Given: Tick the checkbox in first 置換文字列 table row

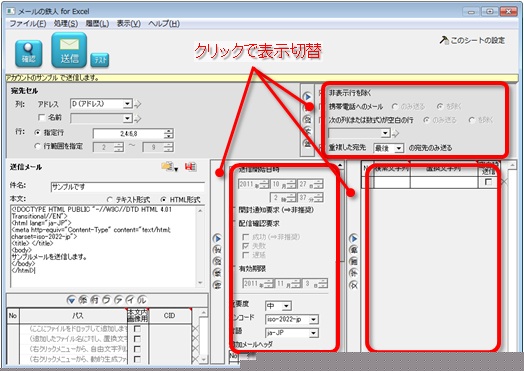Looking at the screenshot, I should click(488, 182).
